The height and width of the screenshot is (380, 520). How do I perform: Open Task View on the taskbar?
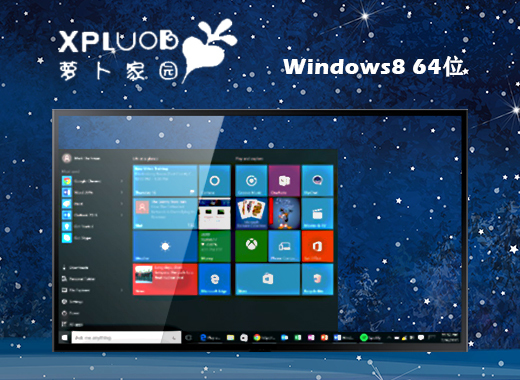click(189, 338)
